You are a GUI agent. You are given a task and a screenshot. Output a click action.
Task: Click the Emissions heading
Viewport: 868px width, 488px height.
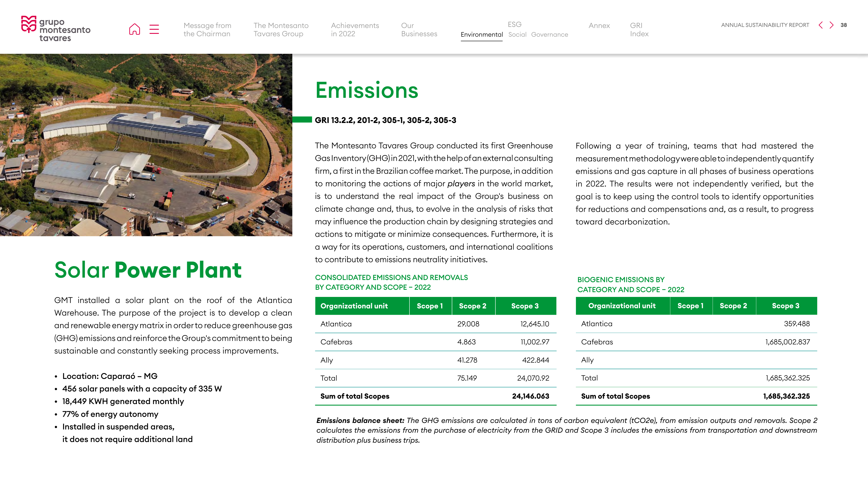coord(367,90)
